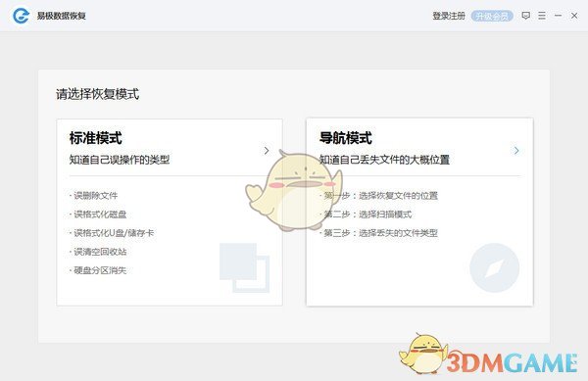
Task: Expand 导航模式 with its chevron arrow
Action: coord(516,151)
